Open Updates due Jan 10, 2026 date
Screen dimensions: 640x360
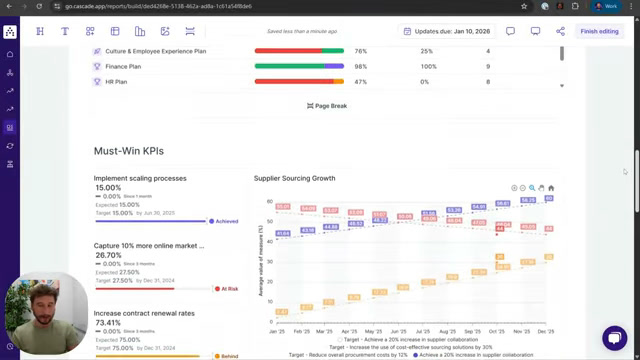(x=447, y=31)
